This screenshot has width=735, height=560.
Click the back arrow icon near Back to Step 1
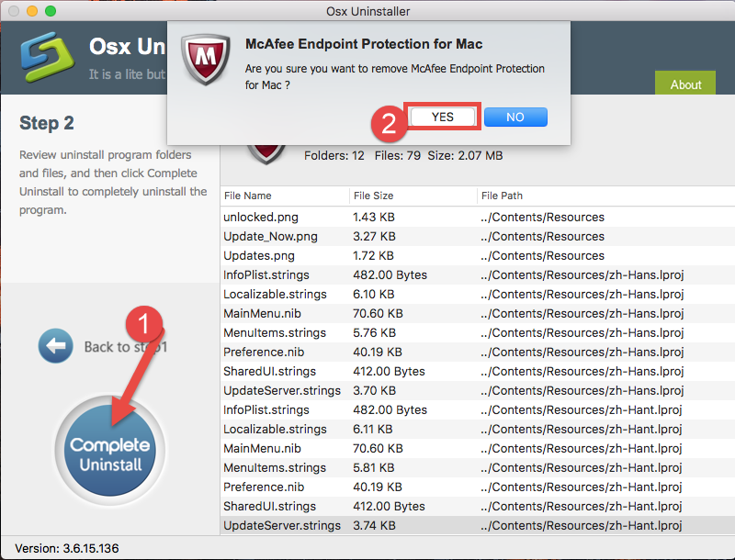pyautogui.click(x=55, y=346)
